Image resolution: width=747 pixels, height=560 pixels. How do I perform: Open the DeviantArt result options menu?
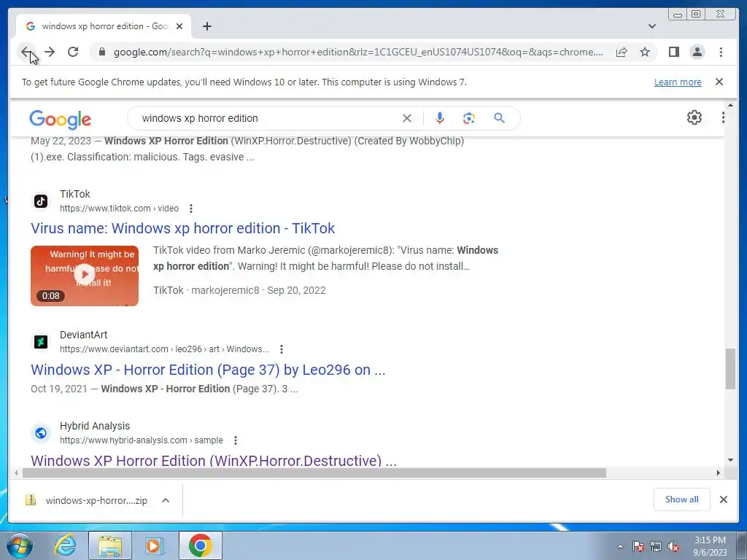pyautogui.click(x=282, y=349)
